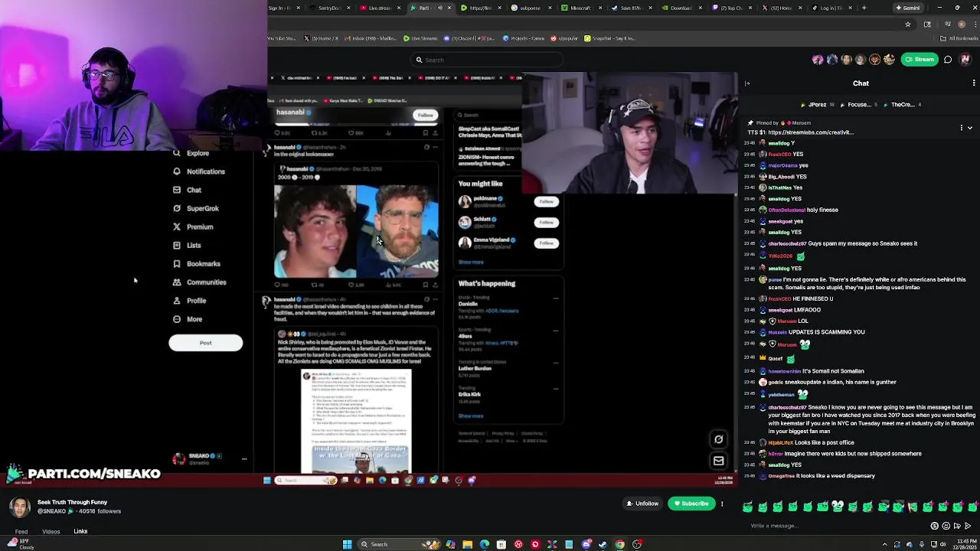Image resolution: width=980 pixels, height=551 pixels.
Task: Click the Windows Start button
Action: coord(347,544)
